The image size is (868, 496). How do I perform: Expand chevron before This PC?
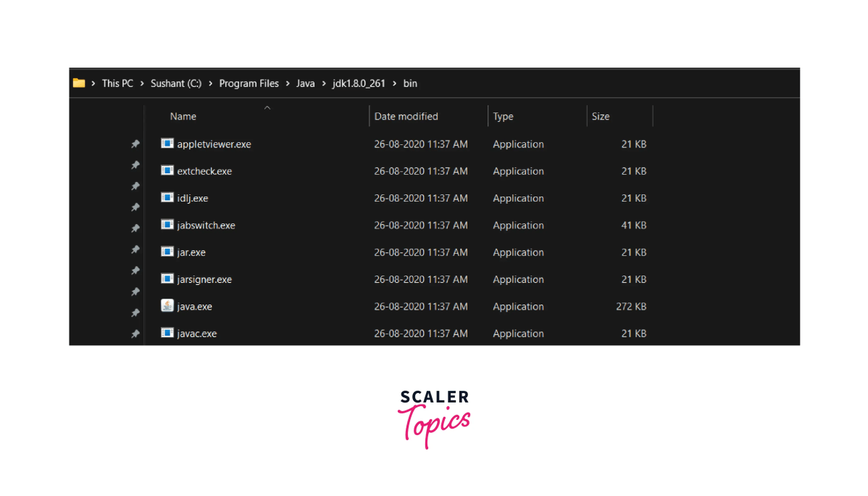click(x=93, y=83)
